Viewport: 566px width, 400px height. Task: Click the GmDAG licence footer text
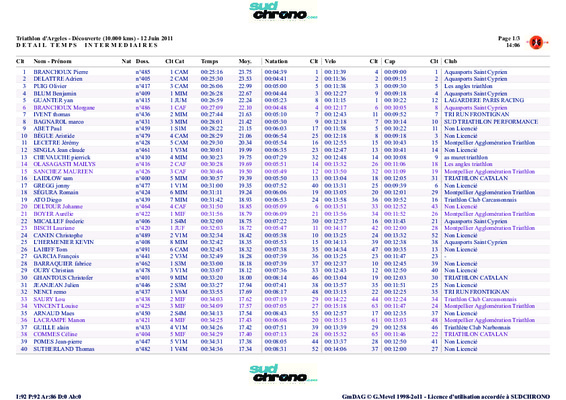coord(446,396)
